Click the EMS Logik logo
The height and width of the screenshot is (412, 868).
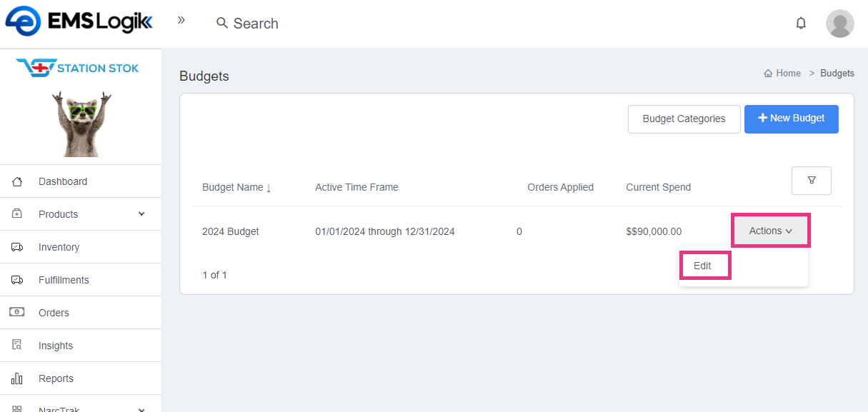click(x=79, y=23)
